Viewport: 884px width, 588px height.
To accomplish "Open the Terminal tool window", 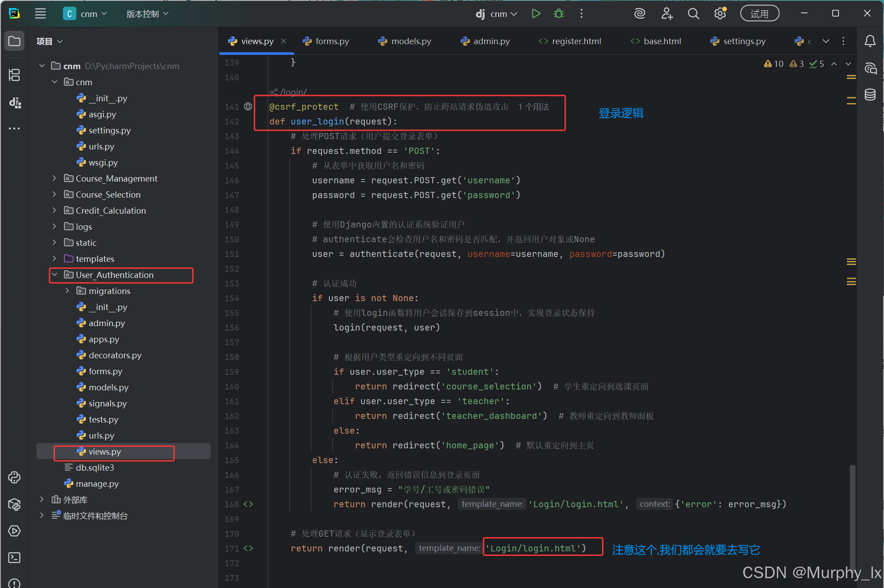I will [x=14, y=558].
